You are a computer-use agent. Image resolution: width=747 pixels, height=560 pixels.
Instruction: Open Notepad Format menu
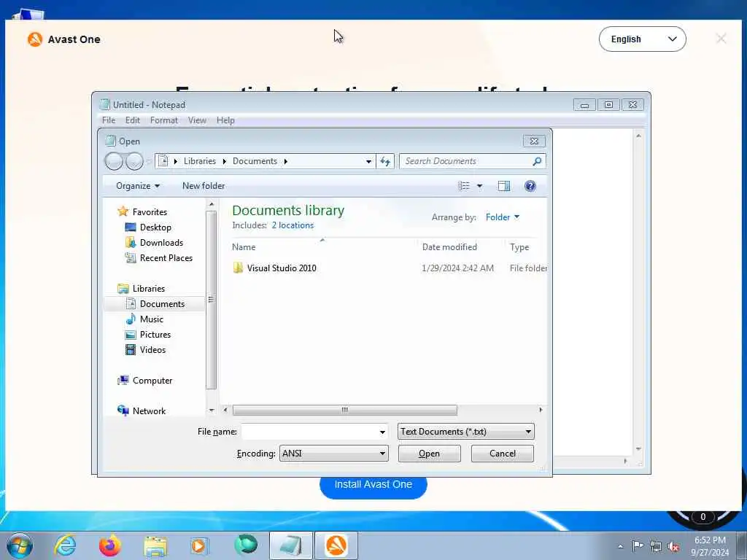point(164,120)
